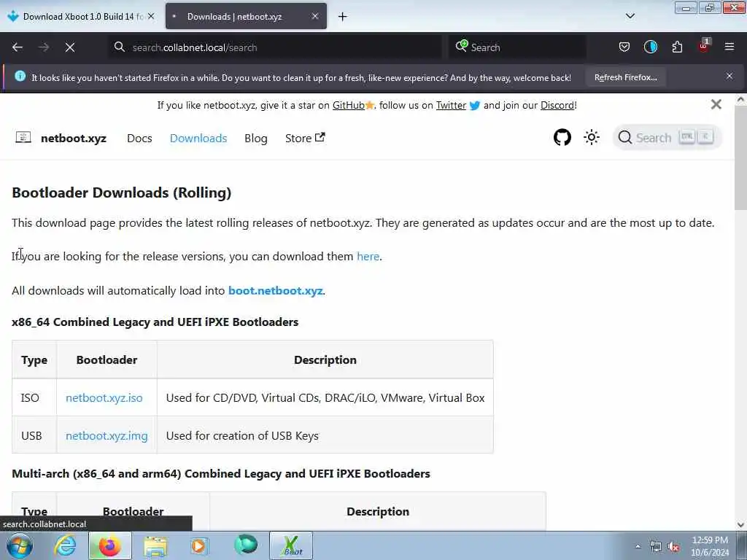
Task: Open Windows Media Player from taskbar
Action: [199, 545]
